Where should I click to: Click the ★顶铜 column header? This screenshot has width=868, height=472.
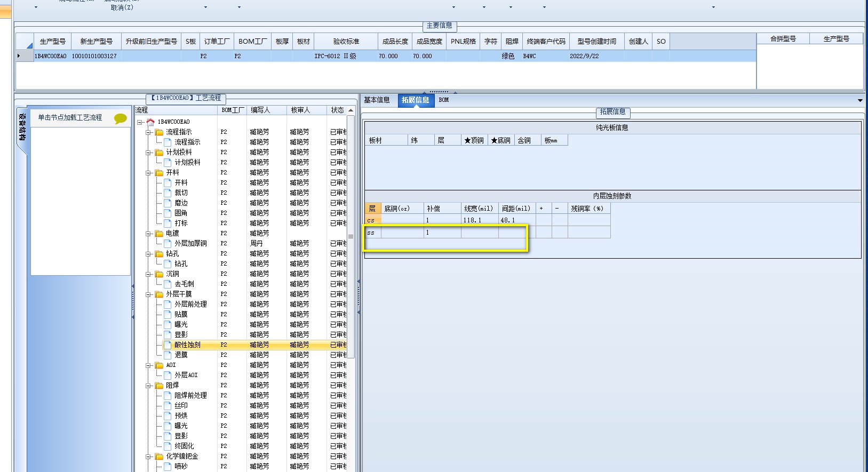[x=474, y=141]
